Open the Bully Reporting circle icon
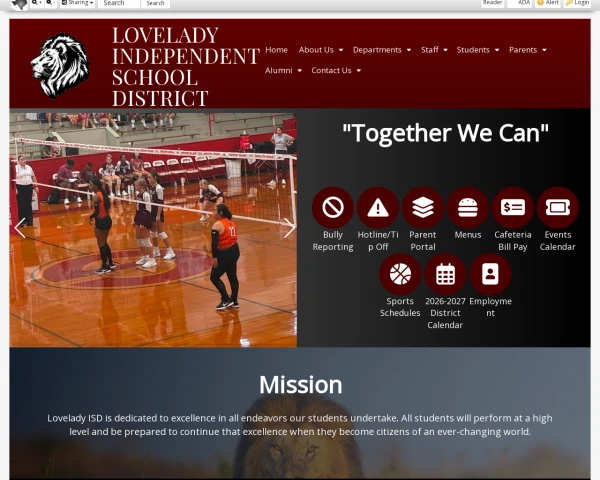Viewport: 600px width, 480px height. [333, 207]
